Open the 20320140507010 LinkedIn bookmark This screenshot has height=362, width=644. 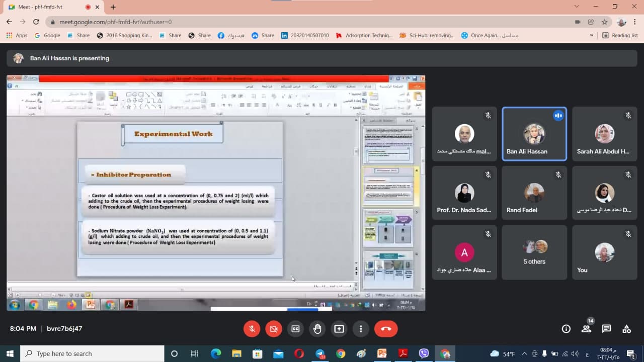305,35
